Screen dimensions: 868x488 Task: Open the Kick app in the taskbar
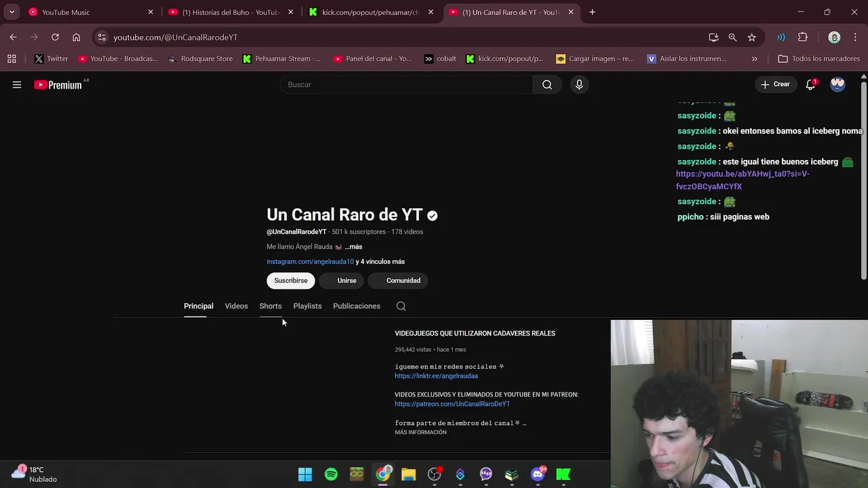click(564, 474)
